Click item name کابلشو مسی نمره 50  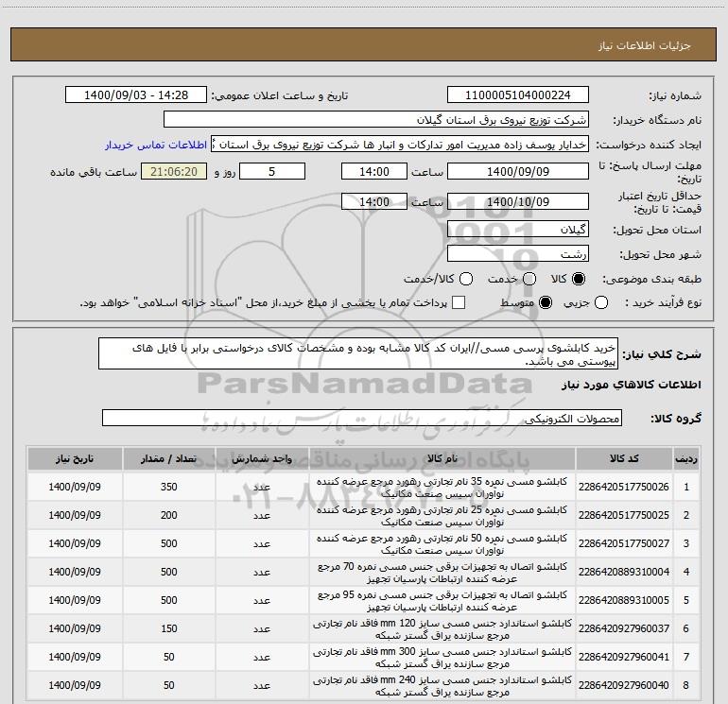[x=442, y=544]
